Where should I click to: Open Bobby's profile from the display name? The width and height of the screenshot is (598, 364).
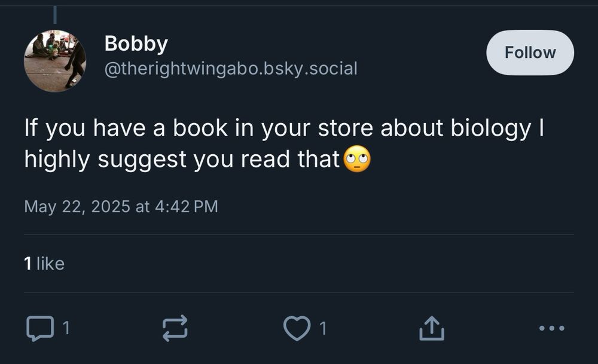coord(136,42)
